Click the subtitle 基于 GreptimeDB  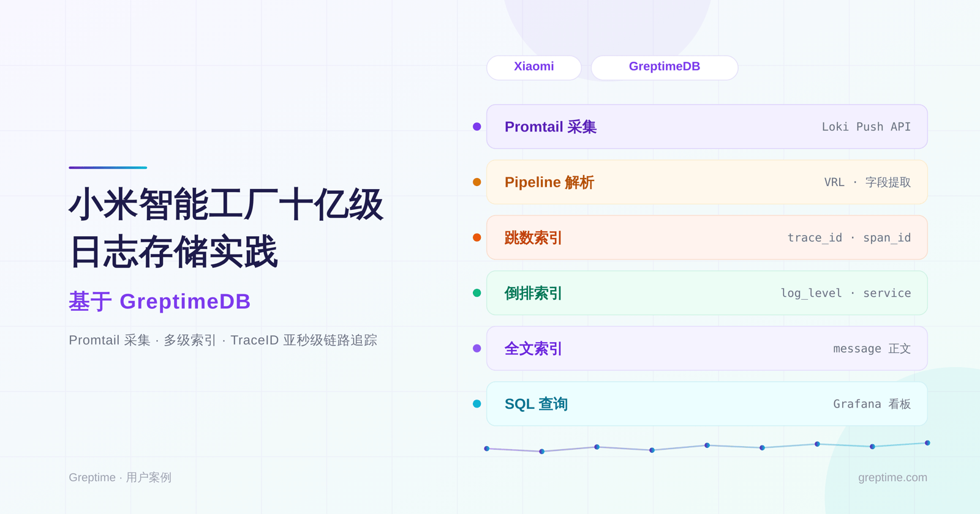point(160,302)
